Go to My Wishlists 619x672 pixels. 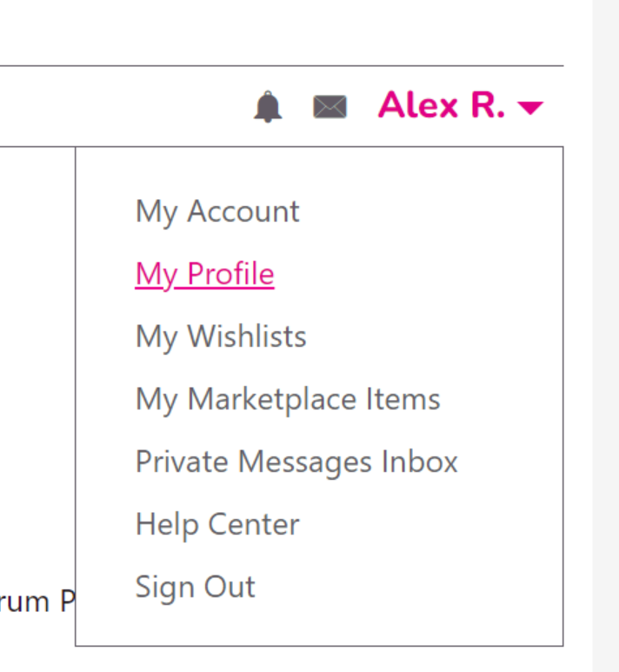point(221,336)
